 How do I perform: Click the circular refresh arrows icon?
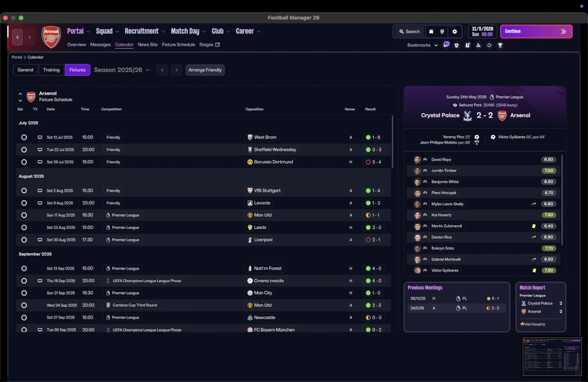[489, 45]
